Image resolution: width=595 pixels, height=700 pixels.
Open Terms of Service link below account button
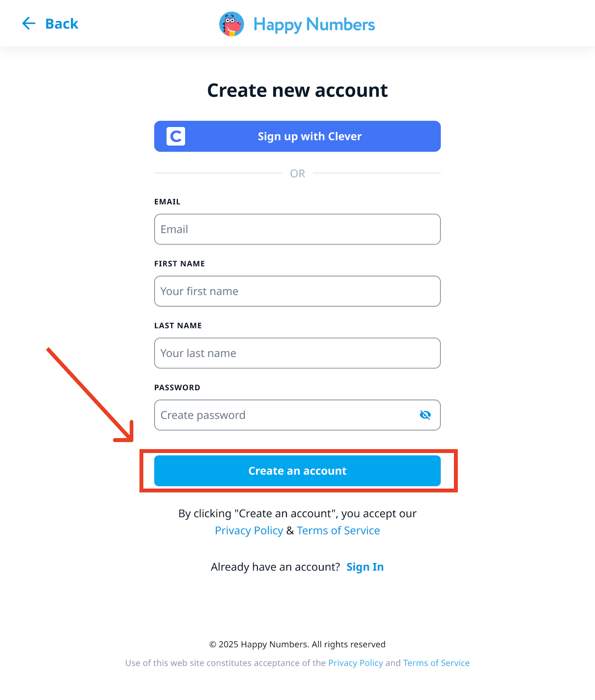click(338, 531)
